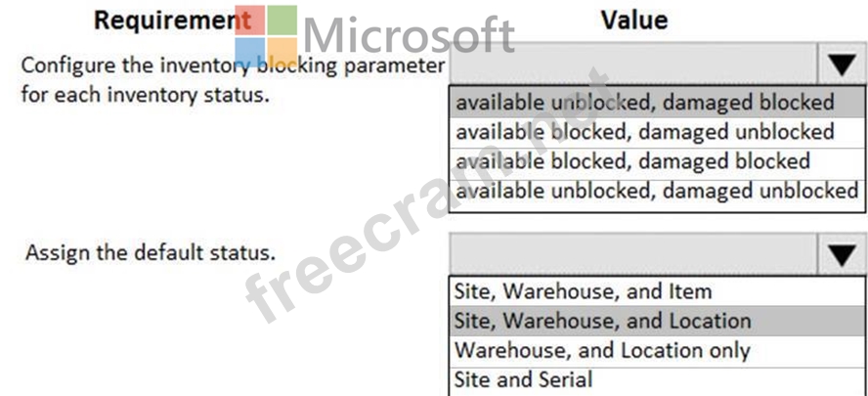
Task: Click the Value column header
Action: (633, 20)
